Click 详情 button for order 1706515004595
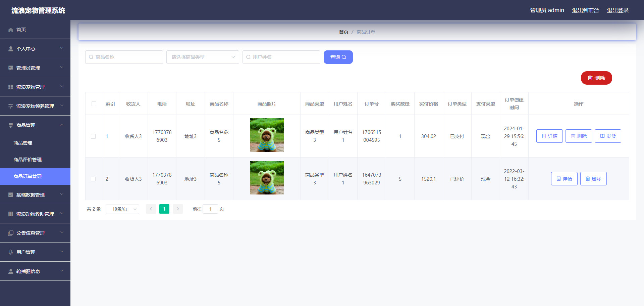This screenshot has height=306, width=644. point(549,136)
